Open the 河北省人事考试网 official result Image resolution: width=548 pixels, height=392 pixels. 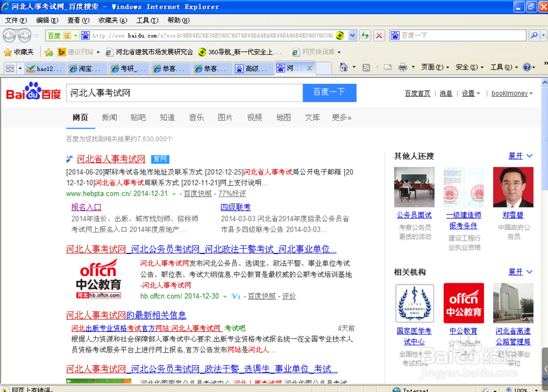[x=111, y=159]
